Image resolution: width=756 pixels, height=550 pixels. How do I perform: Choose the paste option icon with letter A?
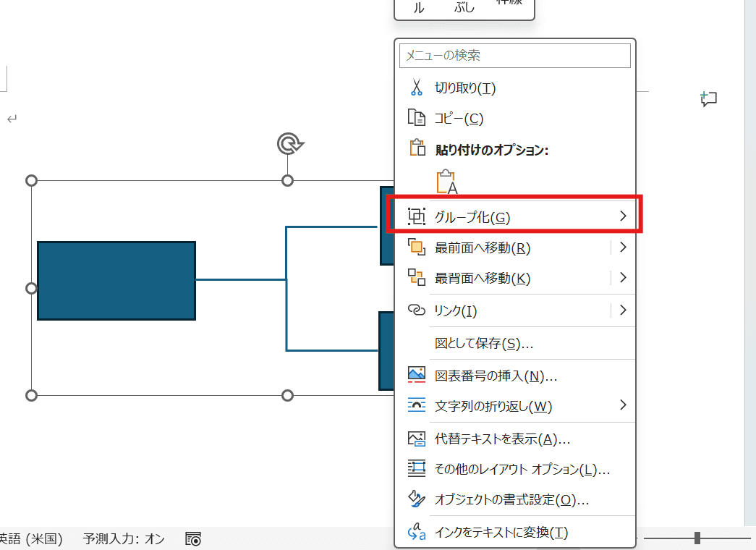tap(447, 182)
